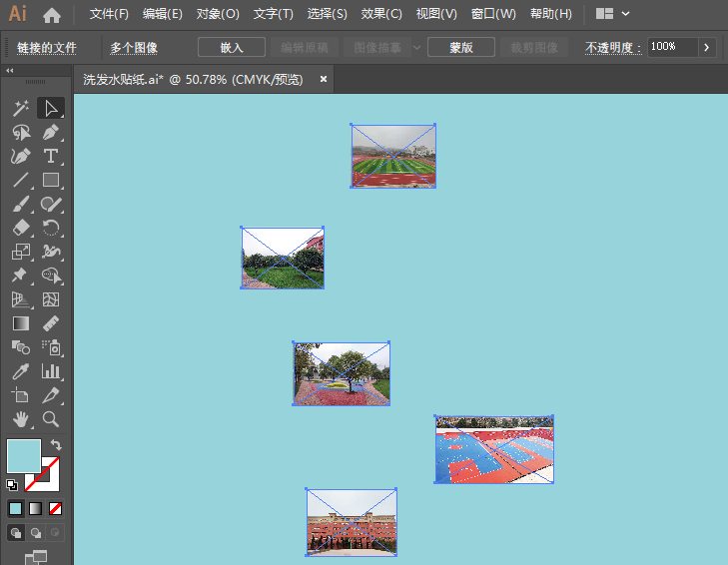Select the Line Segment tool
The width and height of the screenshot is (728, 565).
click(x=20, y=180)
